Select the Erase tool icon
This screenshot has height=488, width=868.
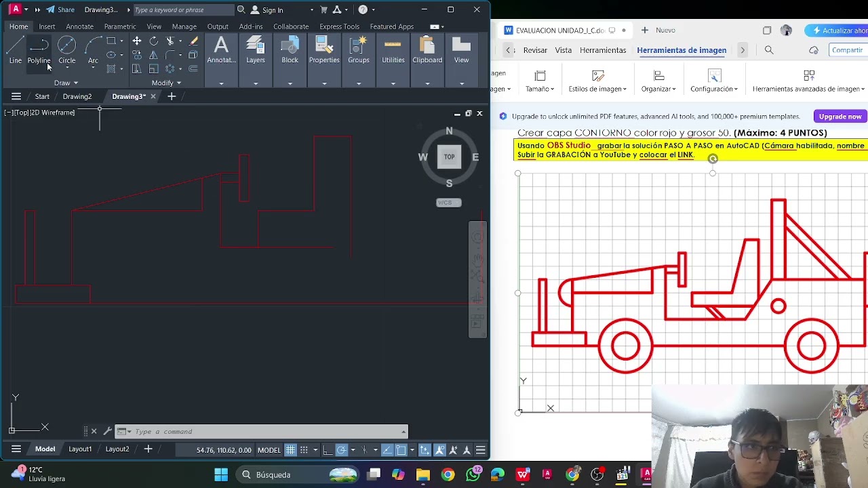pos(193,41)
